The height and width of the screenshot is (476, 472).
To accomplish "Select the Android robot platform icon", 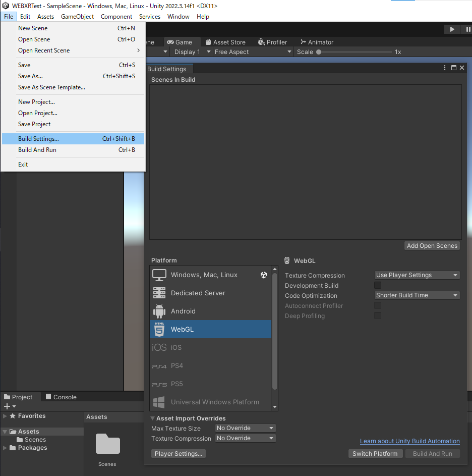I will (159, 311).
